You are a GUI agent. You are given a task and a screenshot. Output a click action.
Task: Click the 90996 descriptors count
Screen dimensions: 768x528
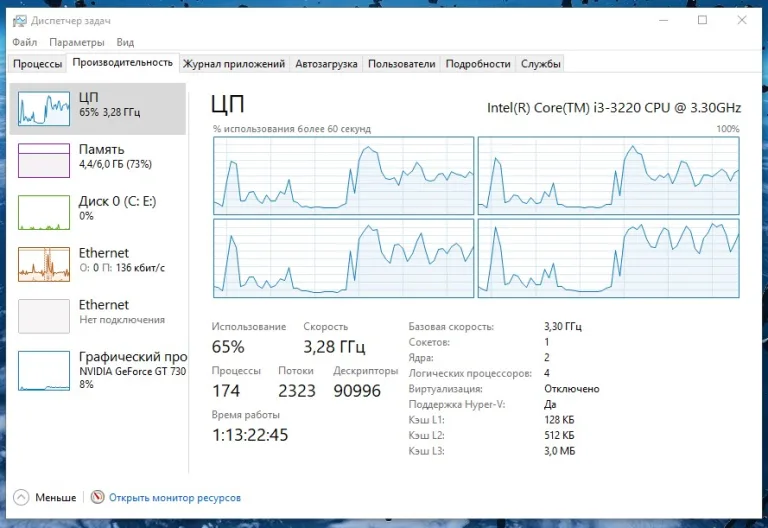click(357, 391)
